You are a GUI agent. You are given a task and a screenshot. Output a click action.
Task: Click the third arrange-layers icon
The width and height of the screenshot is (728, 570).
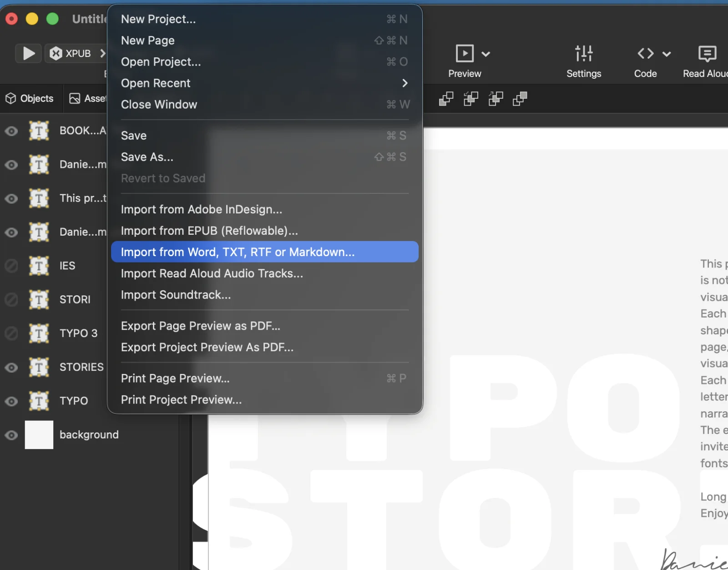pyautogui.click(x=495, y=98)
